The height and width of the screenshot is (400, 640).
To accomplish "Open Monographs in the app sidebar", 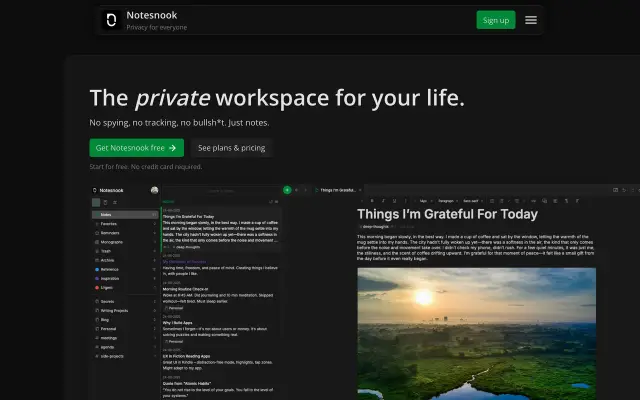I will [125, 242].
